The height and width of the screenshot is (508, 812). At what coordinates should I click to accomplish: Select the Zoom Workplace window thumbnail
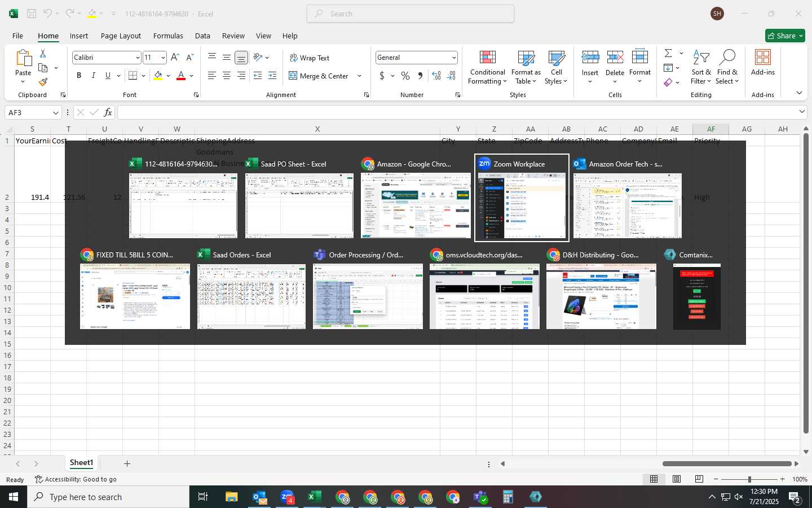click(x=522, y=198)
